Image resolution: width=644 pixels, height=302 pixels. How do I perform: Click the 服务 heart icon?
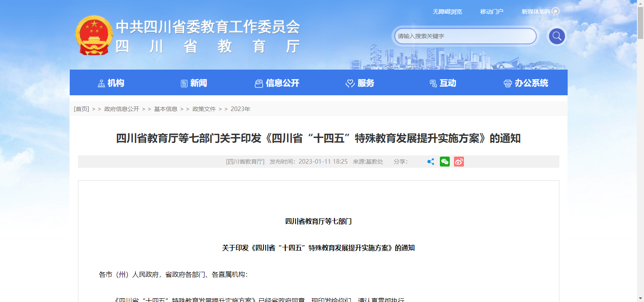point(350,84)
